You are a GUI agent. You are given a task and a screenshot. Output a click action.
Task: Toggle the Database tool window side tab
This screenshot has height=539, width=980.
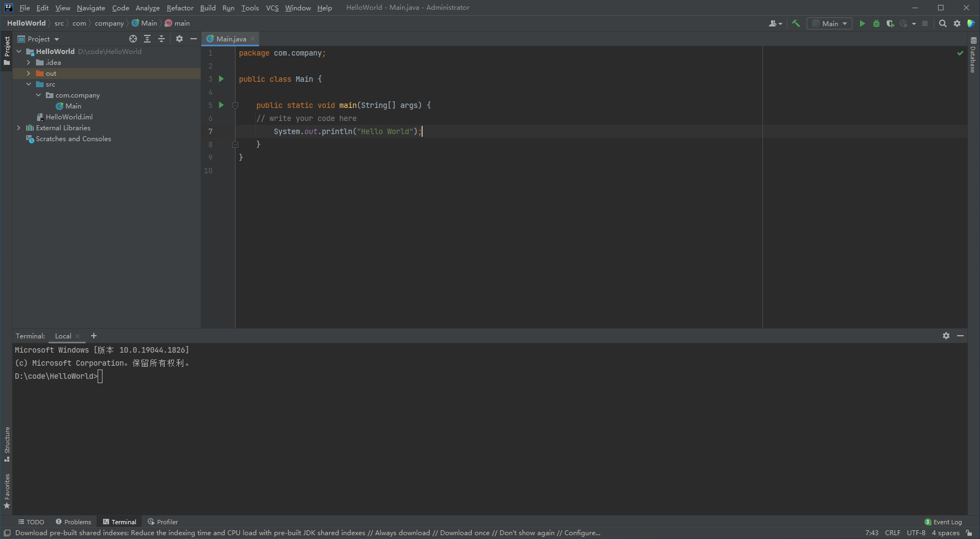coord(973,55)
